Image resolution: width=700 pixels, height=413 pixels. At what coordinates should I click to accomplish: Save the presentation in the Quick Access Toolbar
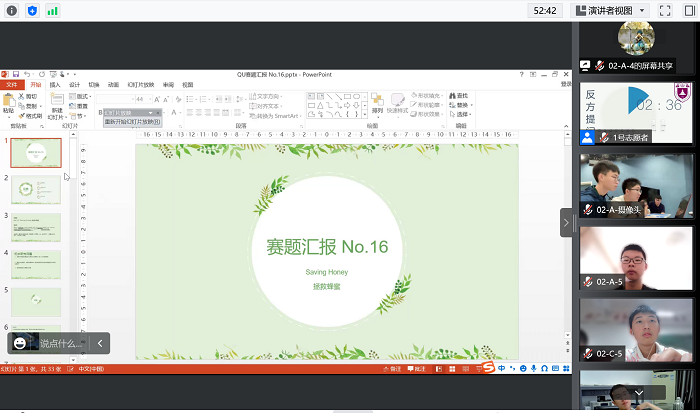[16, 74]
